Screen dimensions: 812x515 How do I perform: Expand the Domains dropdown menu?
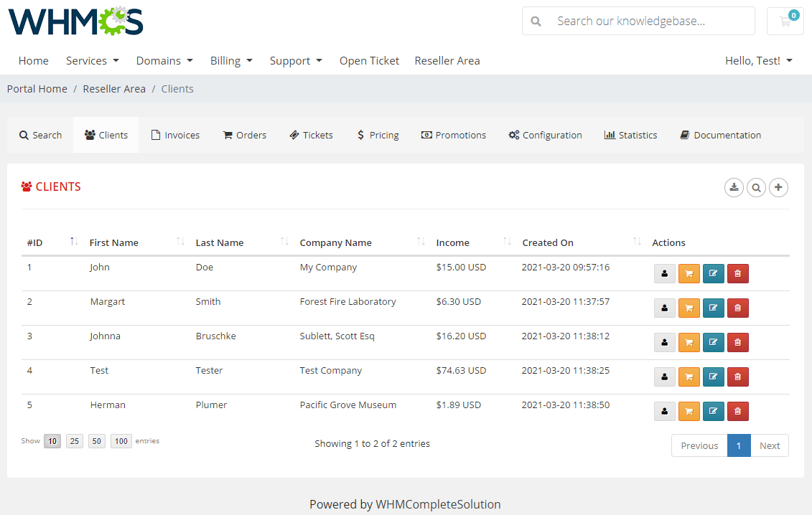[x=164, y=60]
